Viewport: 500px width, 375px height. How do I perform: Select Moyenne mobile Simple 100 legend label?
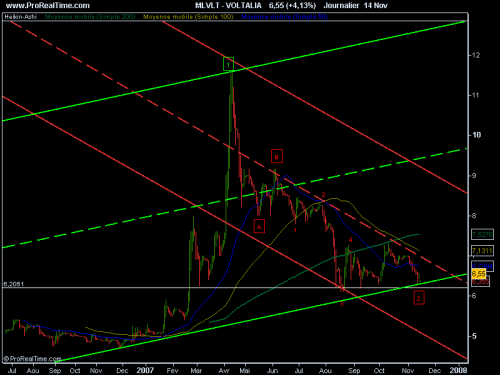tap(188, 17)
